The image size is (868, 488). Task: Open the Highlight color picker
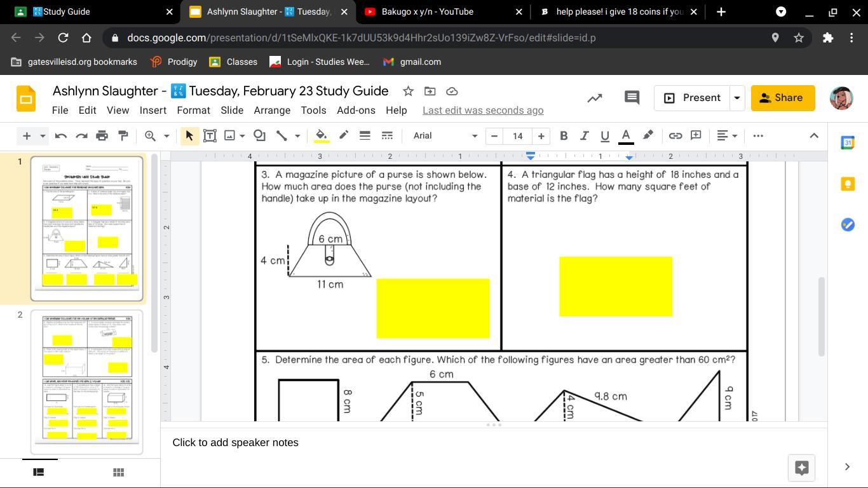(x=648, y=135)
